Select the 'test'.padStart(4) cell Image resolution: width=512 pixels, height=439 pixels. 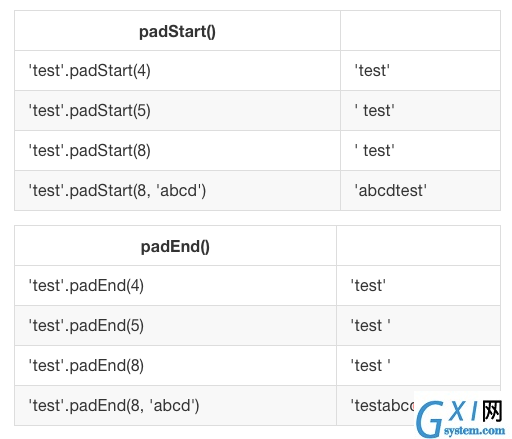click(x=177, y=71)
